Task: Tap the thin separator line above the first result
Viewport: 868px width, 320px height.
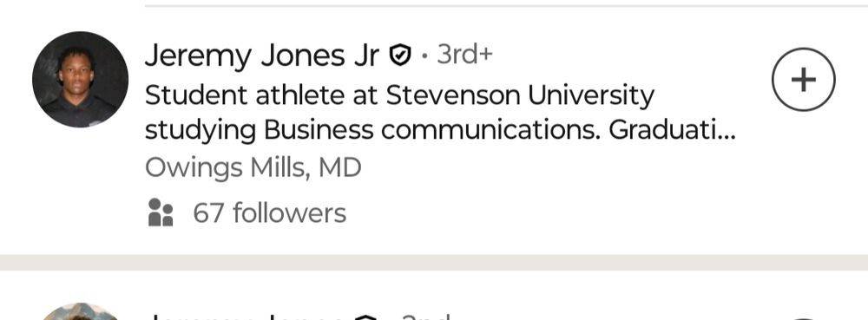Action: click(507, 5)
